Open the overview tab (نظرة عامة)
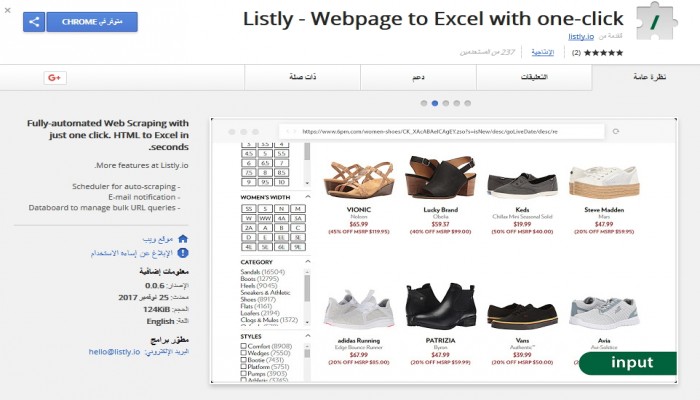This screenshot has width=700, height=400. [645, 78]
